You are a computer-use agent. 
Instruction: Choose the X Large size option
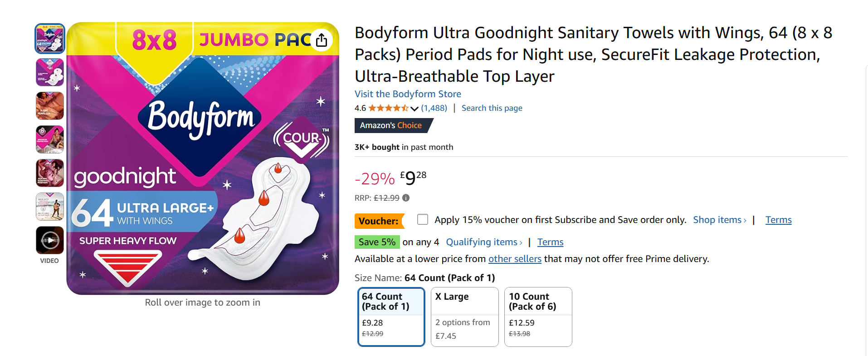pos(464,316)
